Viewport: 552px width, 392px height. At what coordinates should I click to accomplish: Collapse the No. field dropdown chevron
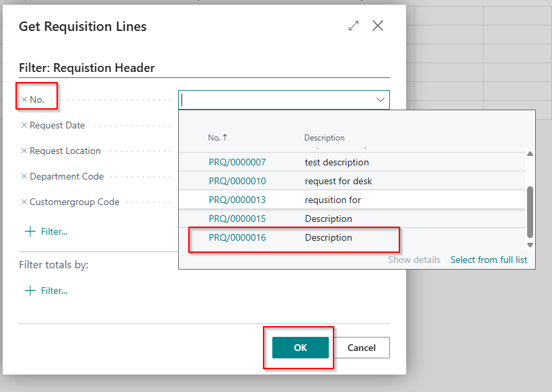(x=381, y=100)
